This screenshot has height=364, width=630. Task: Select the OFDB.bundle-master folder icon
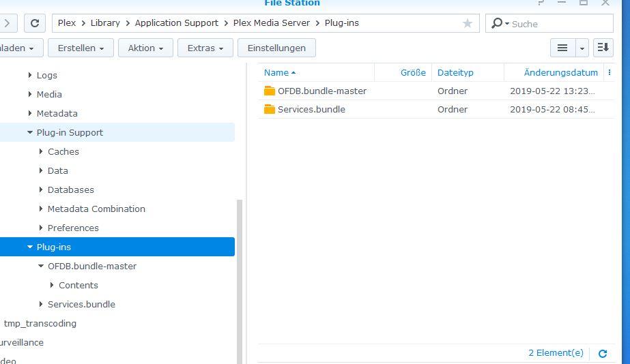[269, 91]
